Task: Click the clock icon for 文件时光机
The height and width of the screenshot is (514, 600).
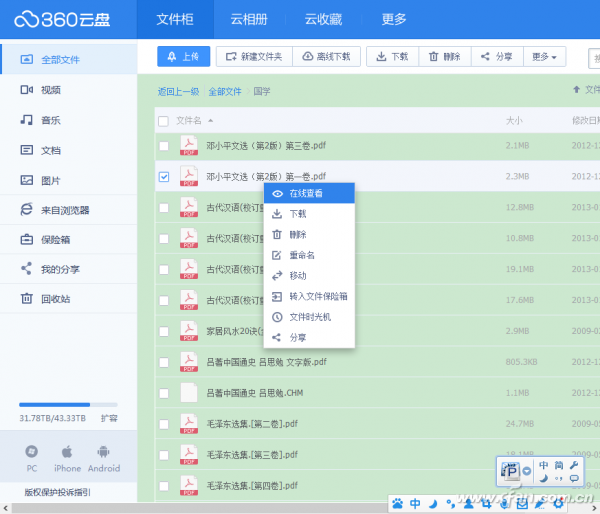Action: point(277,317)
